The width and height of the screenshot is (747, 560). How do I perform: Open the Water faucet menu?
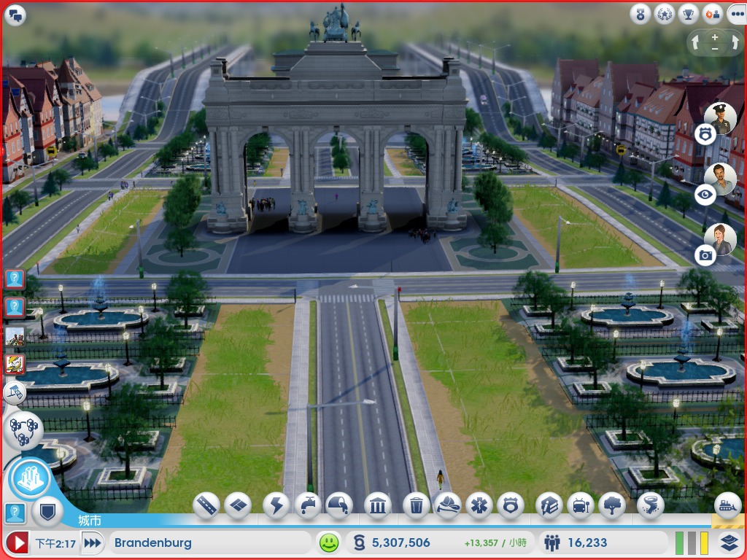(x=309, y=506)
